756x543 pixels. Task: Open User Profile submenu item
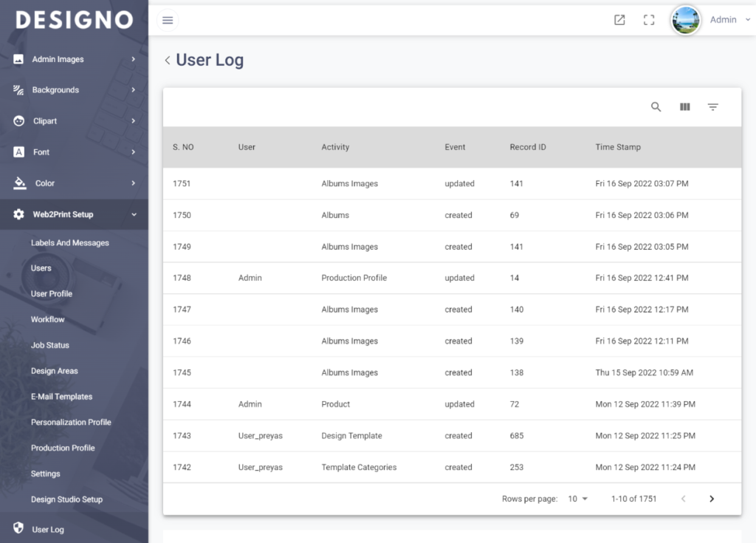click(x=52, y=294)
